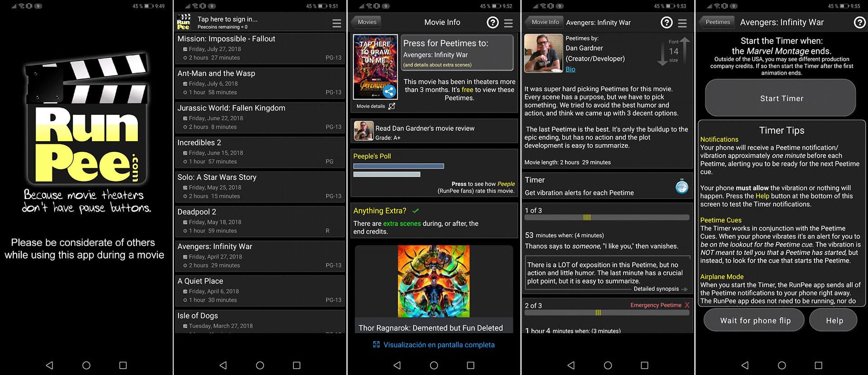
Task: Tap the Avengers poster labeled Tap Here To Draw
Action: (375, 67)
